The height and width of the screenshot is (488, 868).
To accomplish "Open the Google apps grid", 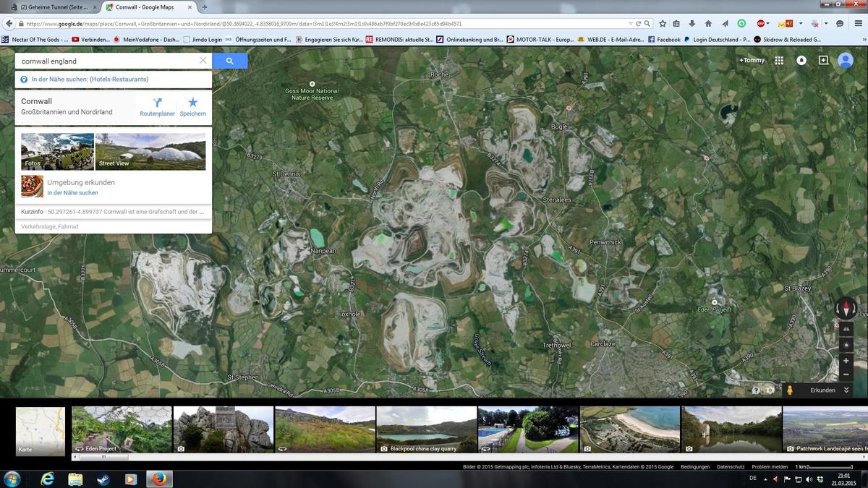I will pos(779,61).
